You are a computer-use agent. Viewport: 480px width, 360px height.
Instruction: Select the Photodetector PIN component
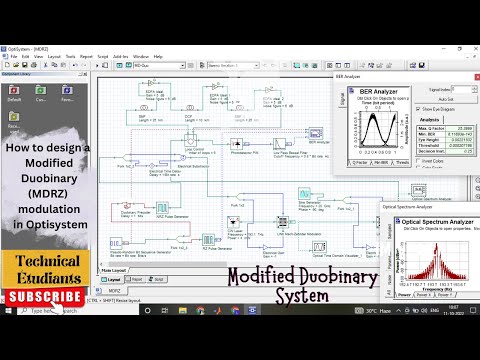coord(237,144)
